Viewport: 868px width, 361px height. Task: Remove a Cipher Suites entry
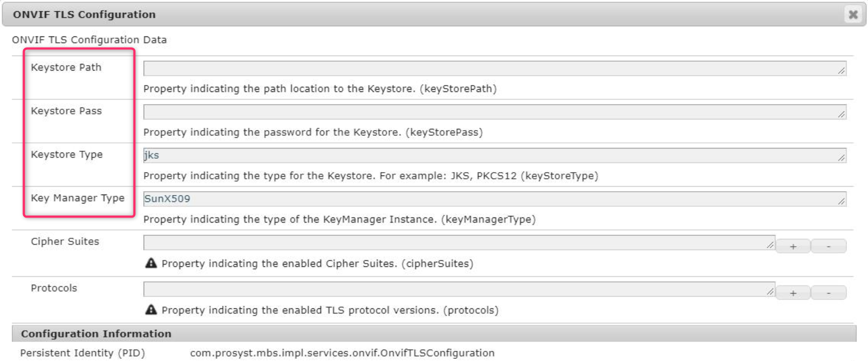click(830, 246)
